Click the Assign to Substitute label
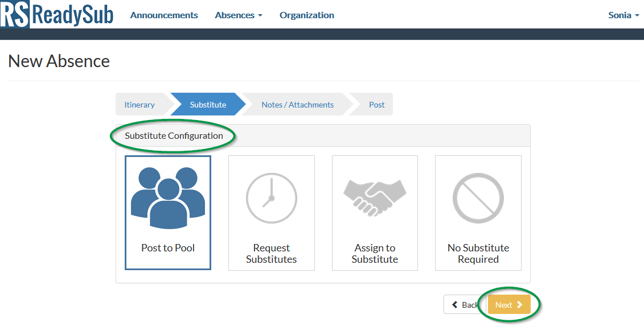 tap(375, 254)
